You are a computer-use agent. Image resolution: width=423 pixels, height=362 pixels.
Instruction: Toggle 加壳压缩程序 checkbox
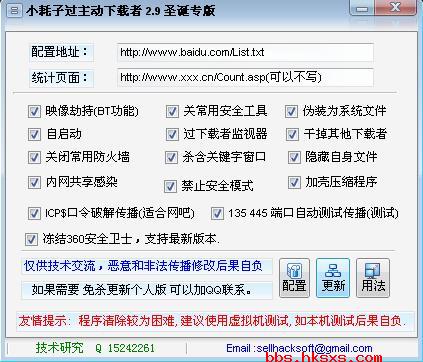point(294,182)
